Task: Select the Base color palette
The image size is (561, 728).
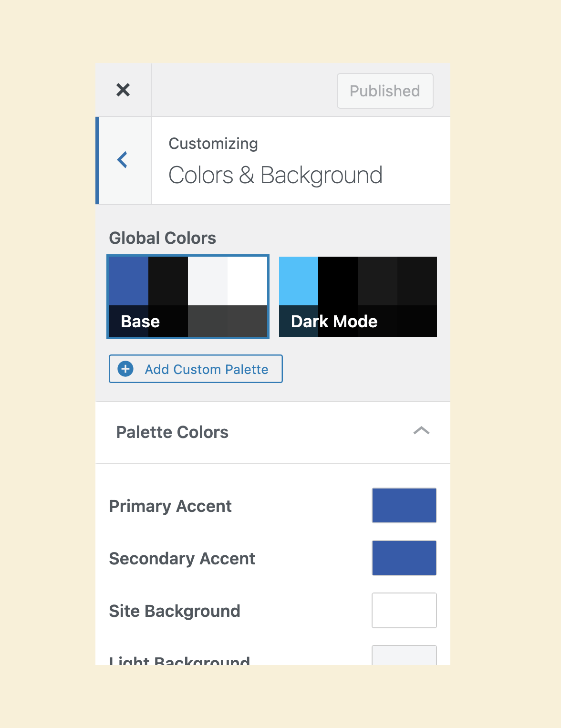Action: (188, 297)
